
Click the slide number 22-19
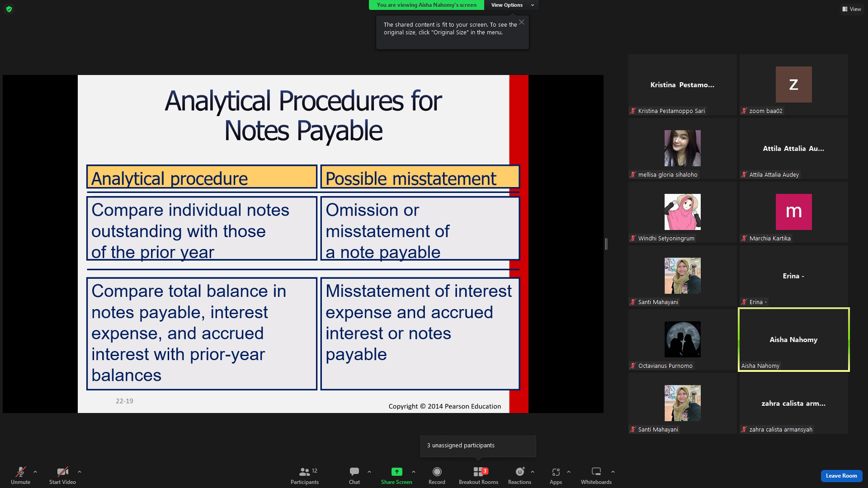pyautogui.click(x=124, y=401)
